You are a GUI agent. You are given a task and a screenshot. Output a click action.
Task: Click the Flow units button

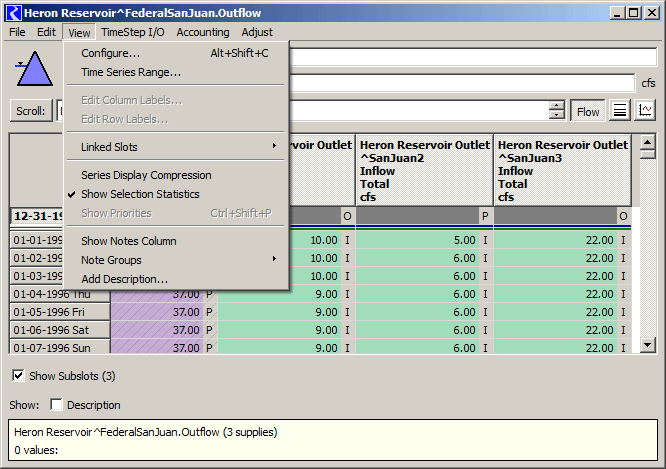pyautogui.click(x=588, y=111)
